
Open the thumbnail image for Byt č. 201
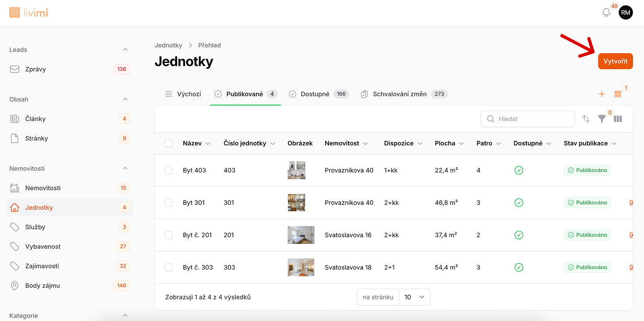pos(301,235)
